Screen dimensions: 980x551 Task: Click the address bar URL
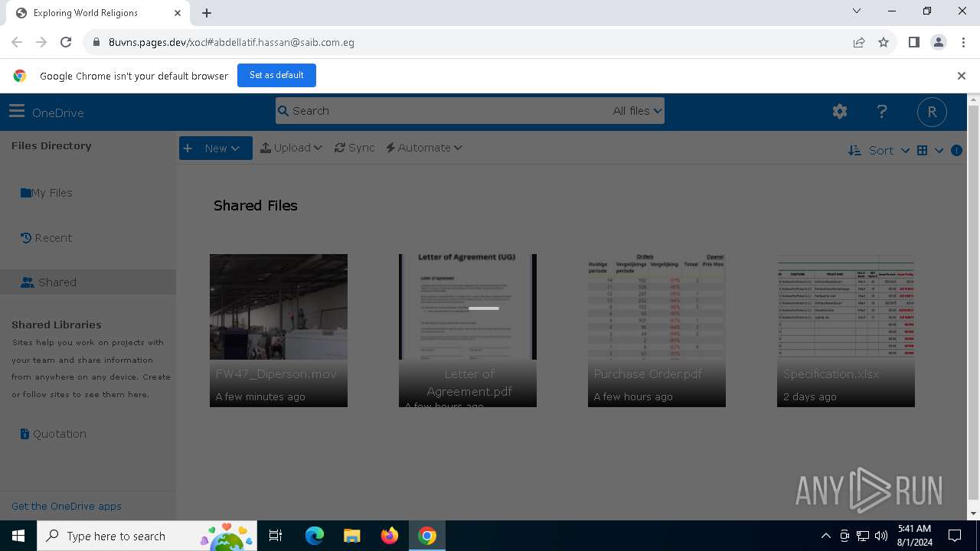[x=231, y=42]
